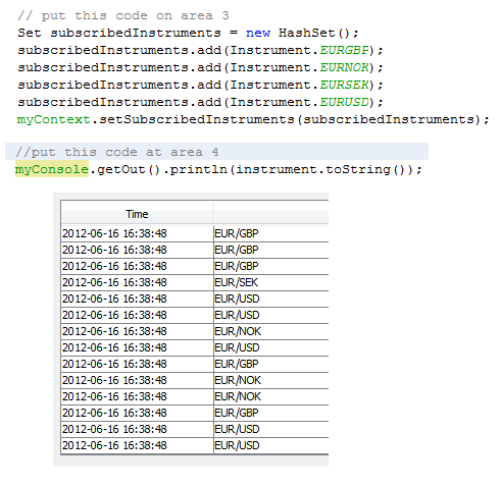
Task: Select the EUR/SEK table row
Action: (x=195, y=283)
